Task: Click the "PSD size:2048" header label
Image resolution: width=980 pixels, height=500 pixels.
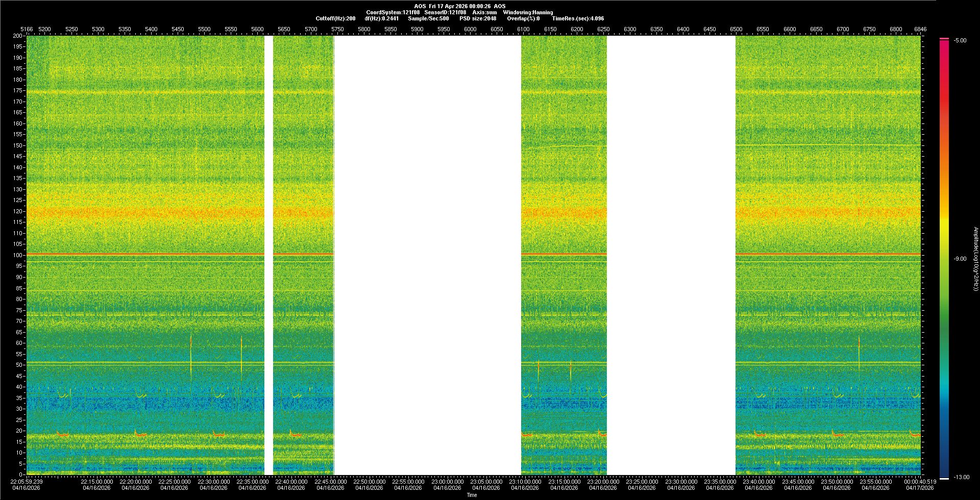Action: pyautogui.click(x=478, y=18)
